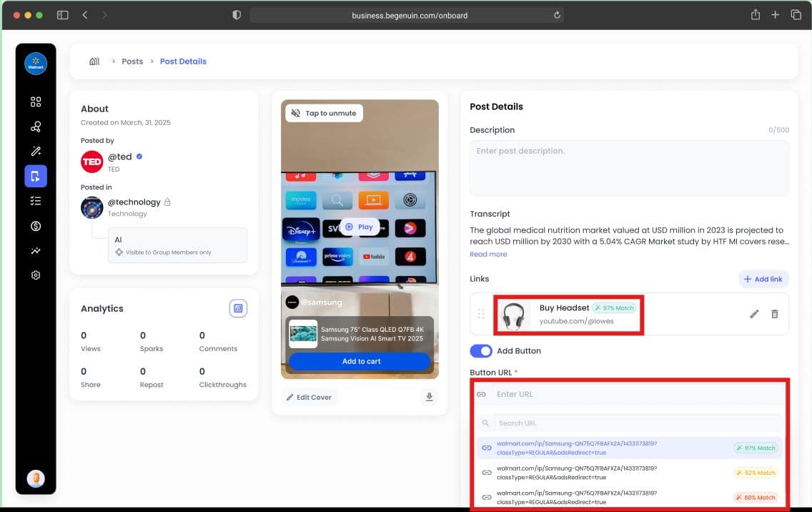Go to home via breadcrumb building icon
Viewport: 812px width, 512px height.
[x=94, y=61]
